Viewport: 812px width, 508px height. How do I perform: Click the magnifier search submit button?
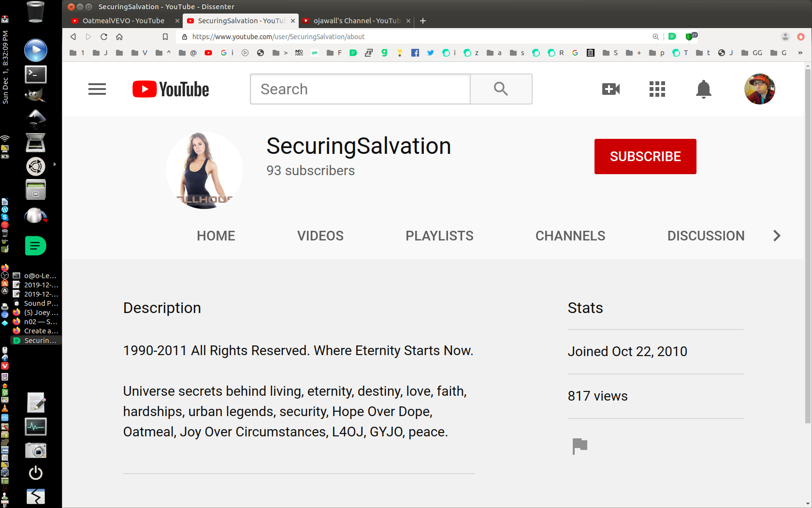point(501,89)
